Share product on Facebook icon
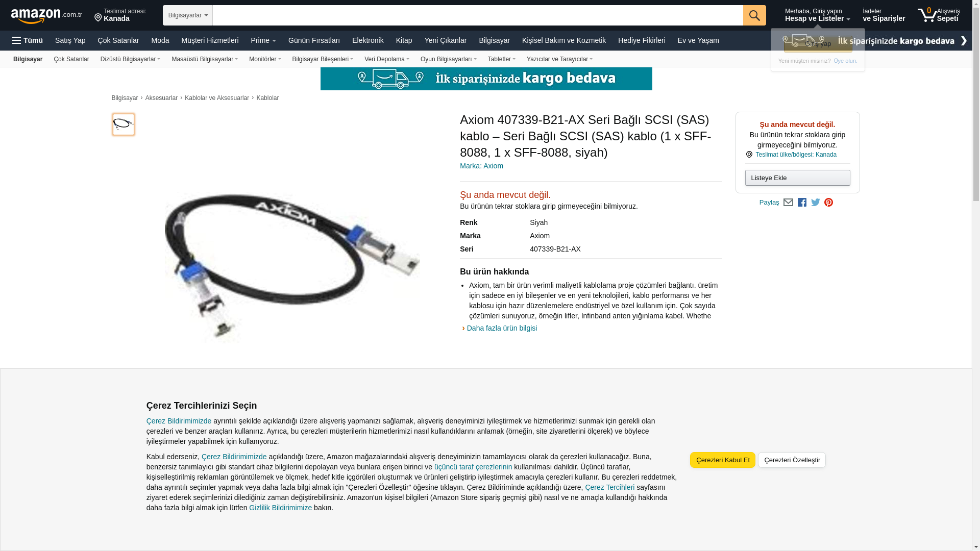The width and height of the screenshot is (980, 551). click(x=802, y=203)
